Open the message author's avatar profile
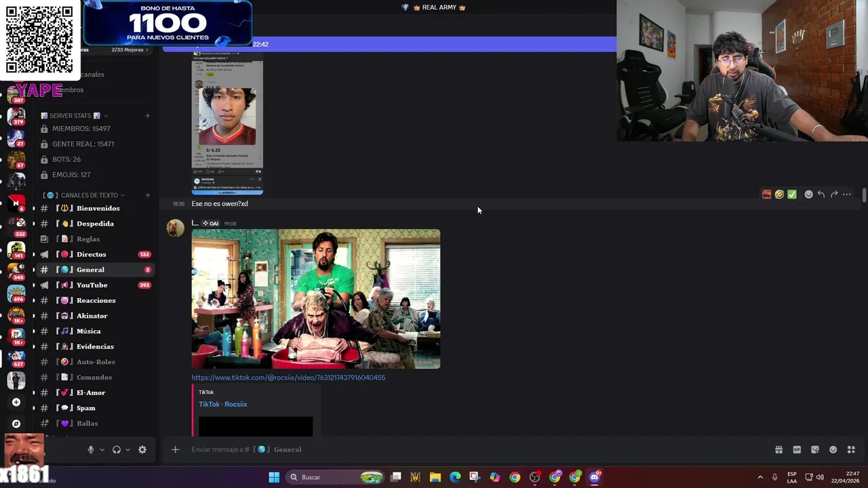The height and width of the screenshot is (488, 868). (176, 228)
